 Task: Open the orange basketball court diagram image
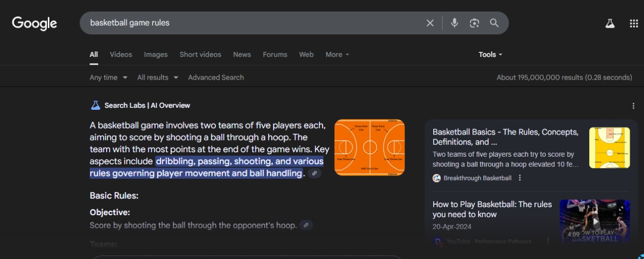click(x=369, y=148)
